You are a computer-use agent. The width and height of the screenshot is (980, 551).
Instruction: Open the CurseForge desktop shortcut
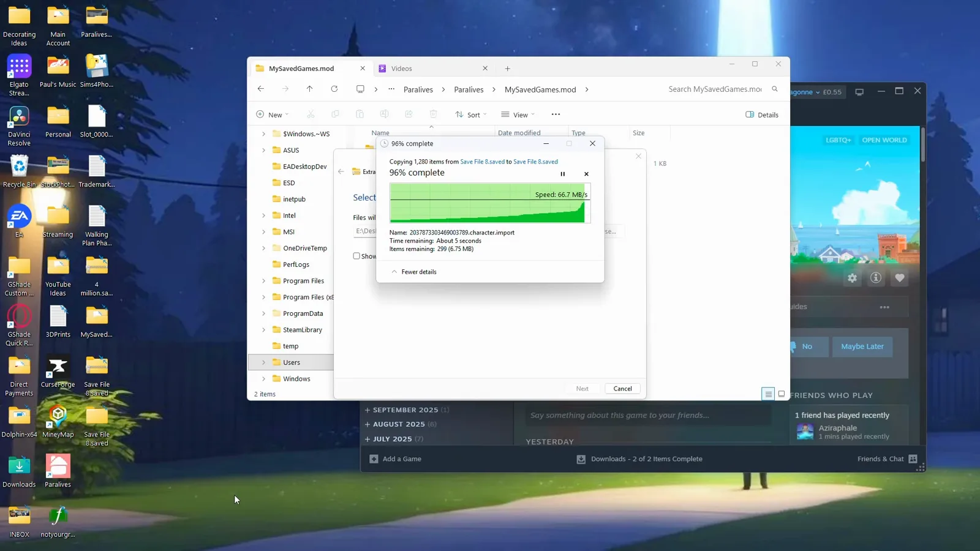[x=58, y=372]
